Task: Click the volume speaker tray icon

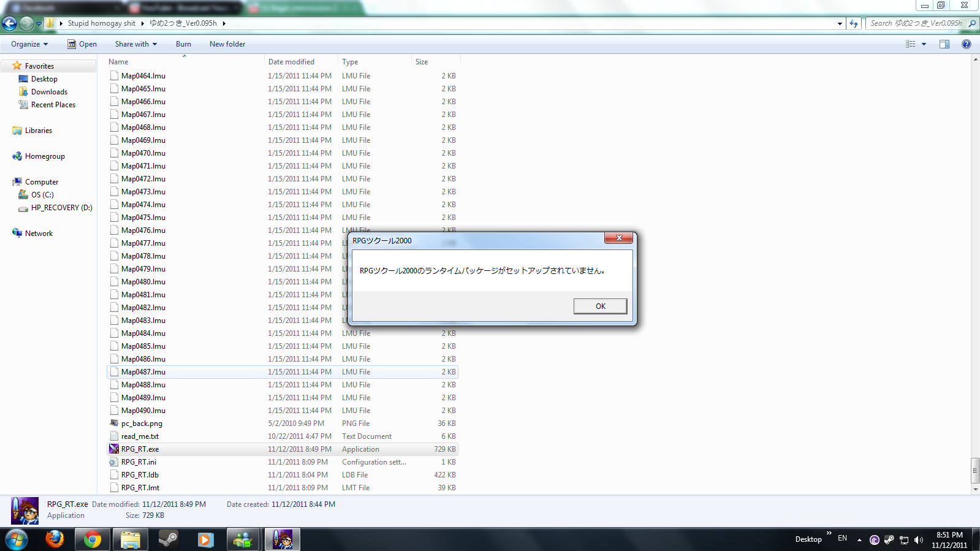Action: [918, 540]
